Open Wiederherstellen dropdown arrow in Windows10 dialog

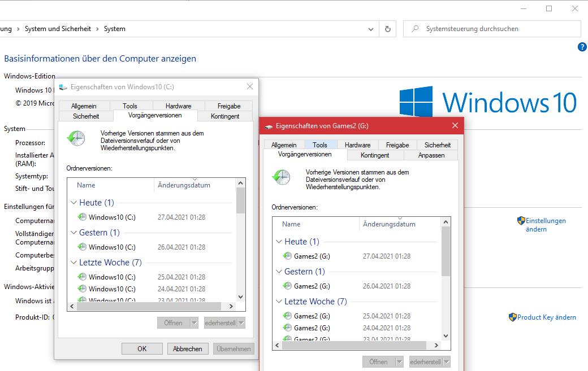coord(241,322)
